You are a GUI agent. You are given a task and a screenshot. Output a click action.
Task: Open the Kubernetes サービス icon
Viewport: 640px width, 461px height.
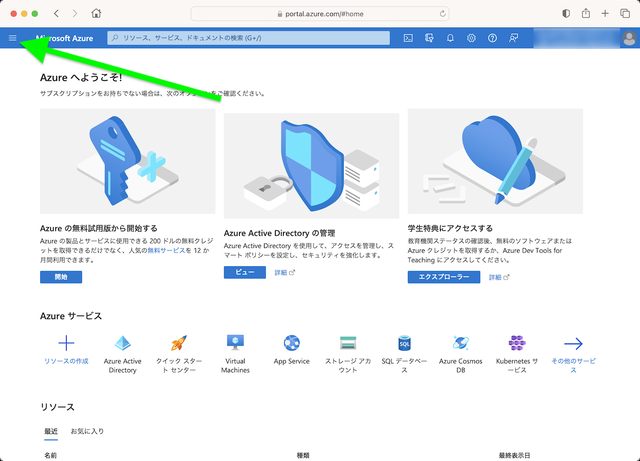tap(517, 343)
